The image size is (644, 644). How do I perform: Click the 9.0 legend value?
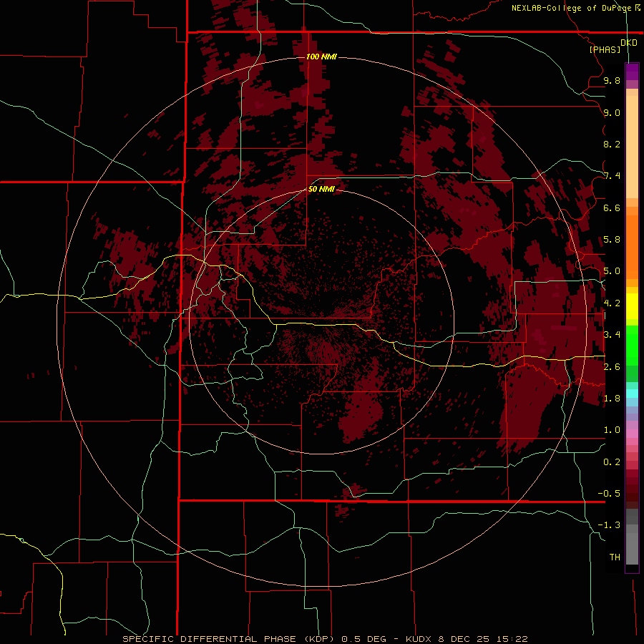(x=612, y=112)
